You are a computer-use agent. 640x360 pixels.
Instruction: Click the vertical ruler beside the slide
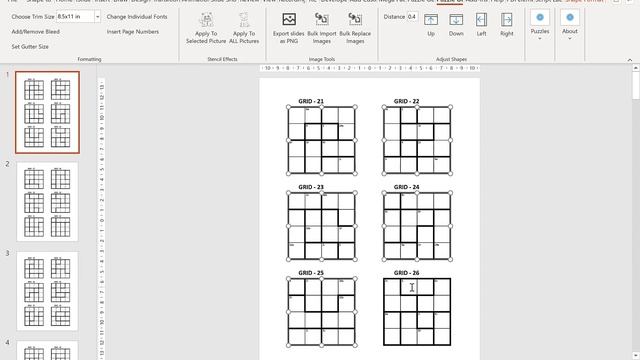click(x=101, y=219)
